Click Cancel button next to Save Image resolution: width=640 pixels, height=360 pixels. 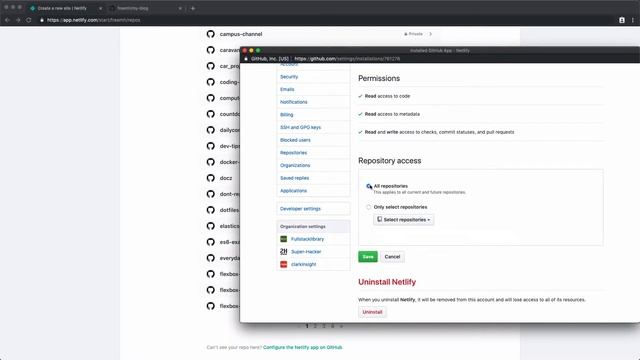point(392,257)
